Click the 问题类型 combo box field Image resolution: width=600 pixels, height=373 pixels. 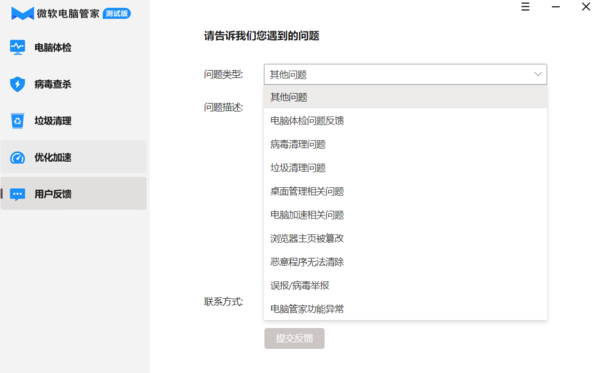pyautogui.click(x=405, y=74)
